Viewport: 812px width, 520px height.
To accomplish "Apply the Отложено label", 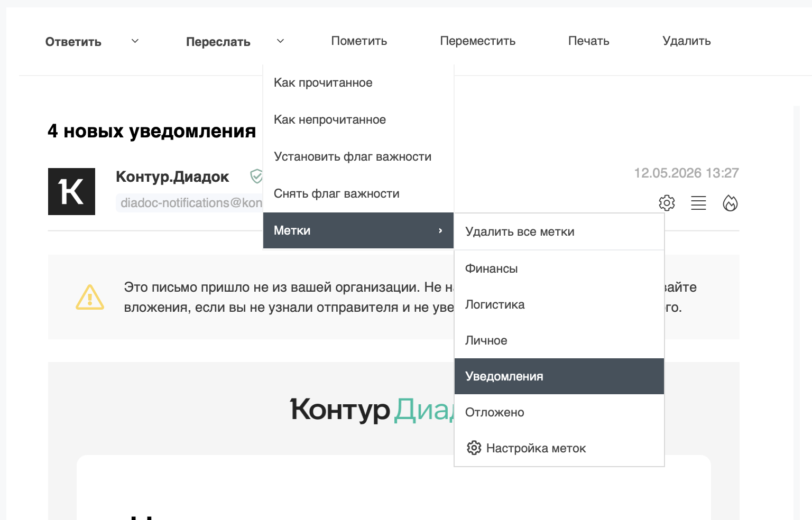I will click(559, 412).
